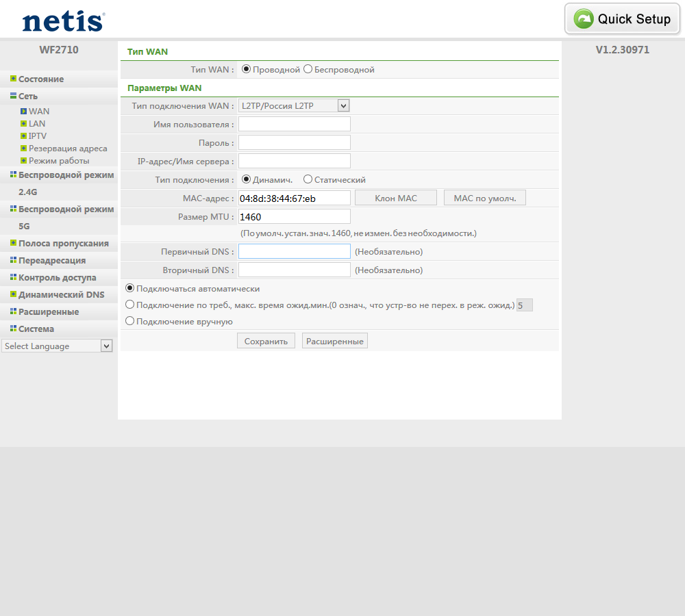Collapse the Сеть menu section
685x616 pixels.
click(x=28, y=96)
